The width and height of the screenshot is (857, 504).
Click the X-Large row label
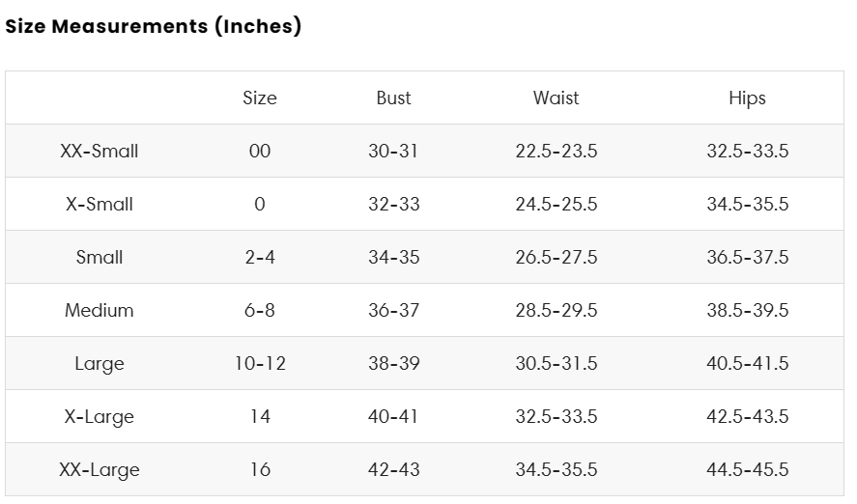[x=99, y=417]
